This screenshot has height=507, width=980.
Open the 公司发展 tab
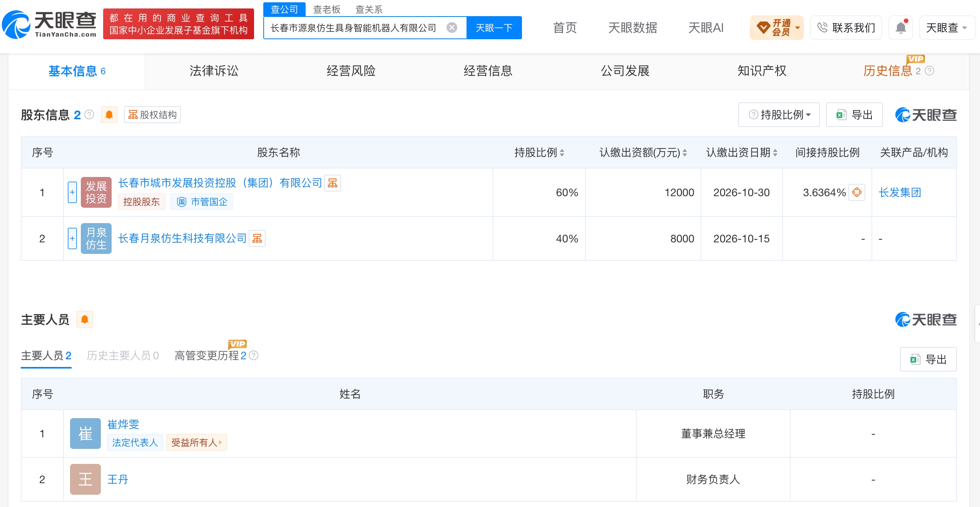(625, 71)
